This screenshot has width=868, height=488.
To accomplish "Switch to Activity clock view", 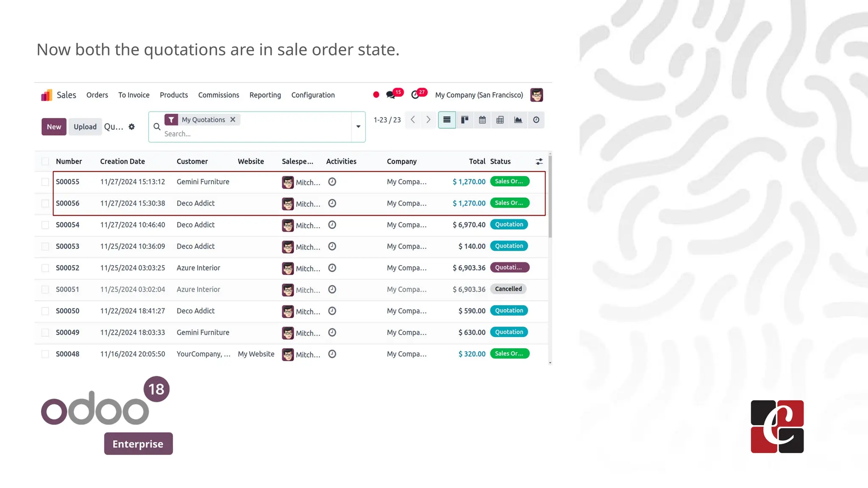I will click(x=536, y=120).
